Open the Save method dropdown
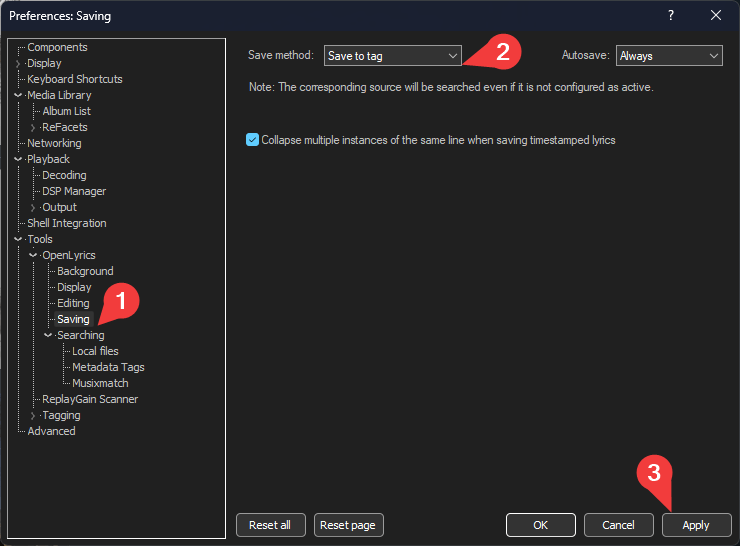The image size is (740, 546). [x=393, y=56]
